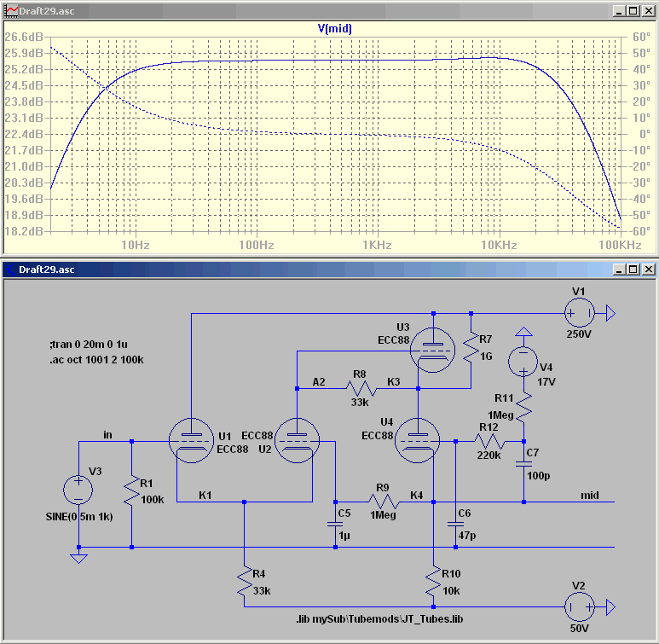Click the V4 17V bias source
This screenshot has width=659, height=644.
[523, 362]
